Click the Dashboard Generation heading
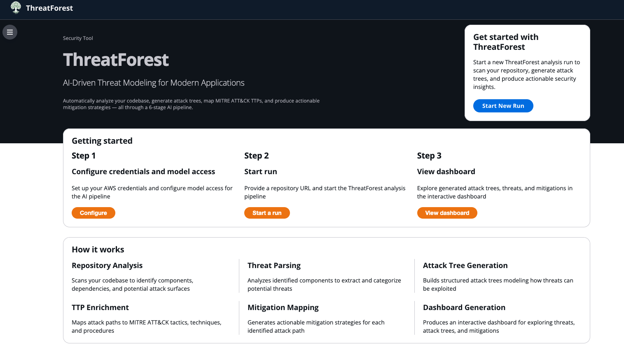This screenshot has height=364, width=624. click(x=464, y=307)
